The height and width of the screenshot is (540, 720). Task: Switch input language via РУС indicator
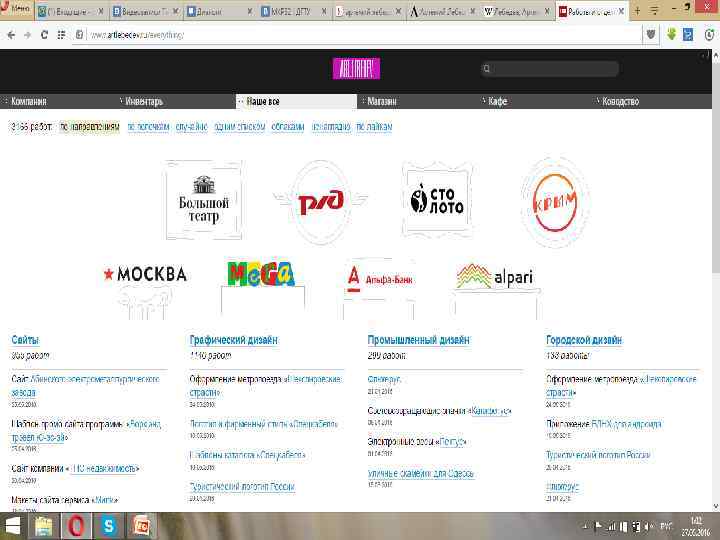[666, 527]
